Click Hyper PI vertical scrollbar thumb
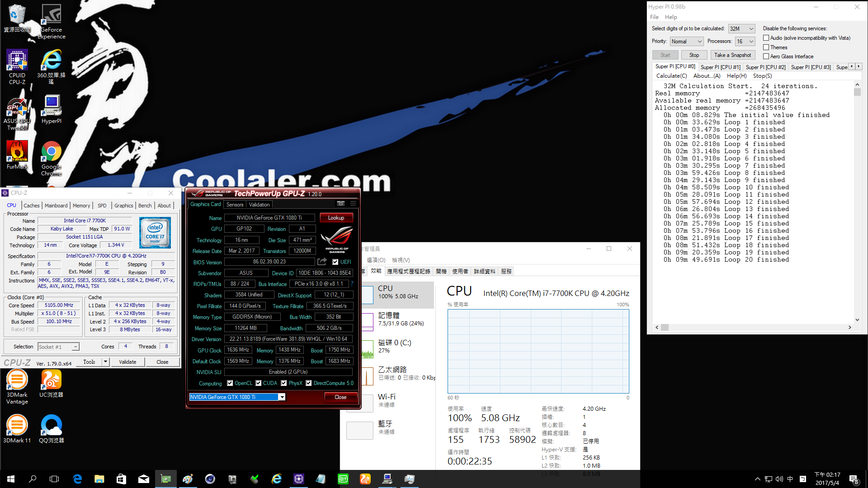The image size is (868, 488). (857, 92)
